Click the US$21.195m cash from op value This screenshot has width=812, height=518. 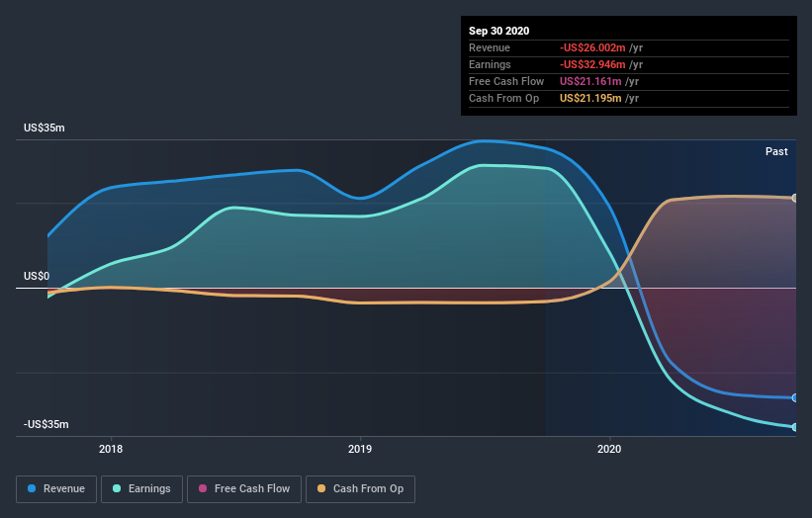tap(590, 98)
